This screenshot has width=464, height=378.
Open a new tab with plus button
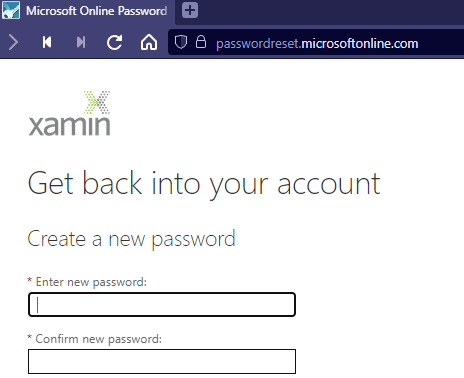190,10
